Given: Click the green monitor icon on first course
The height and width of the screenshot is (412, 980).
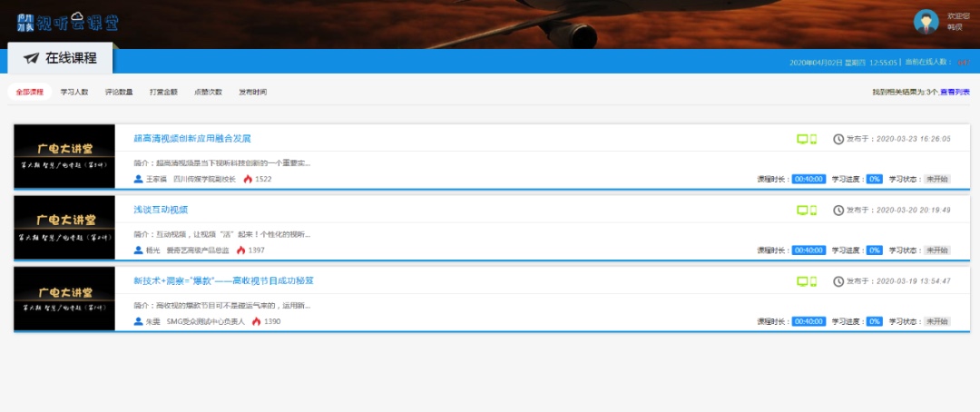Looking at the screenshot, I should pos(802,139).
